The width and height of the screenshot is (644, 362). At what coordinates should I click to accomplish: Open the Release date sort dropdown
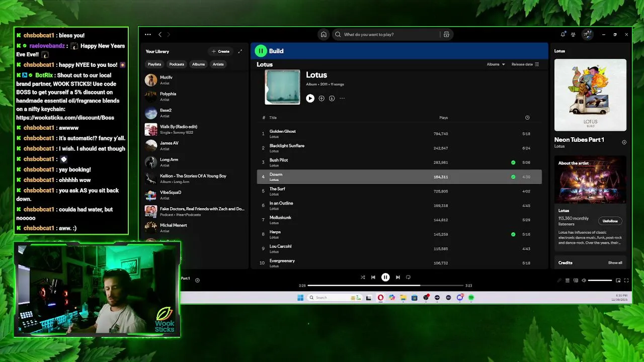click(x=525, y=64)
